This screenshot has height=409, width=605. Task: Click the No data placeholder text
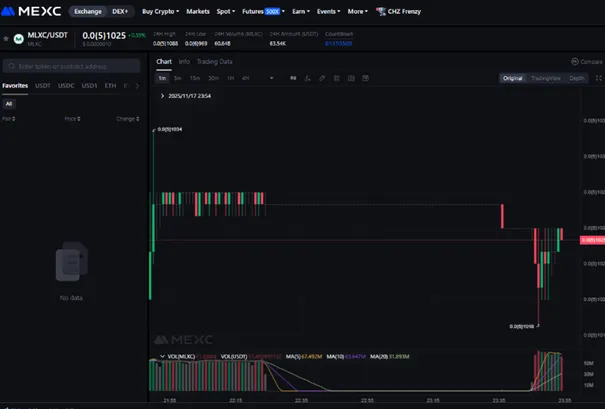click(x=71, y=298)
